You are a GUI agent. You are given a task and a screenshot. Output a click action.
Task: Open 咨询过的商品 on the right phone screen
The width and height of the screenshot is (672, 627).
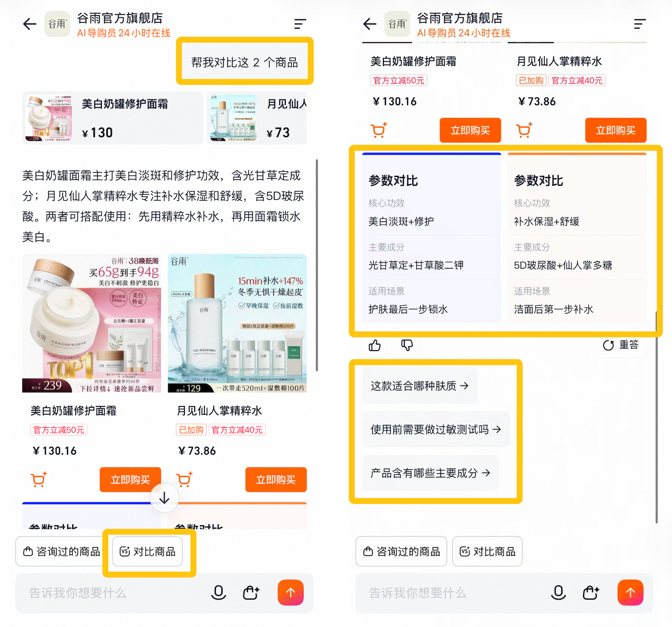(x=401, y=551)
